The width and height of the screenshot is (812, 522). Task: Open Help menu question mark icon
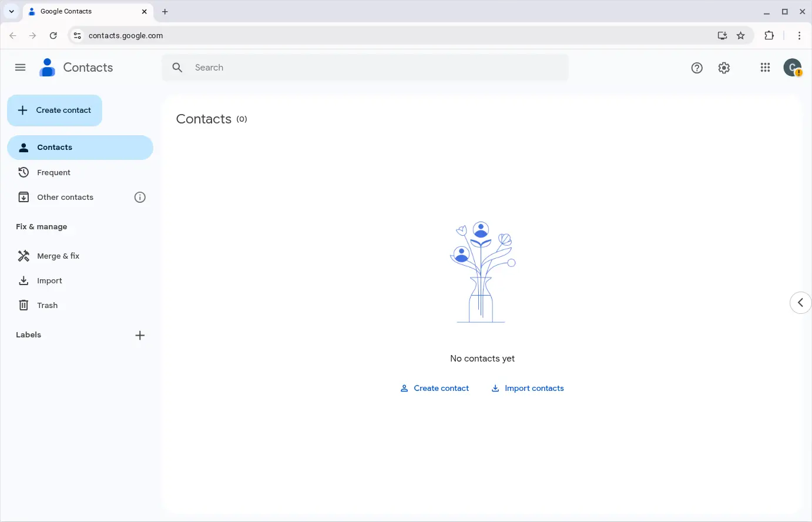click(x=697, y=68)
